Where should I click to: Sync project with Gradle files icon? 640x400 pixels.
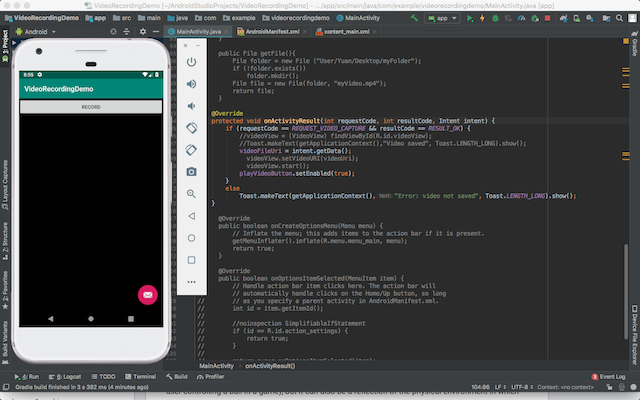(564, 18)
